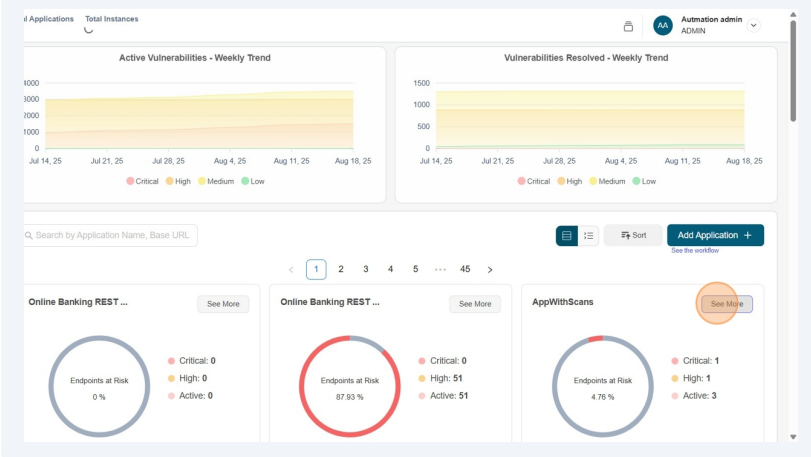Switch to list view layout

(x=589, y=235)
